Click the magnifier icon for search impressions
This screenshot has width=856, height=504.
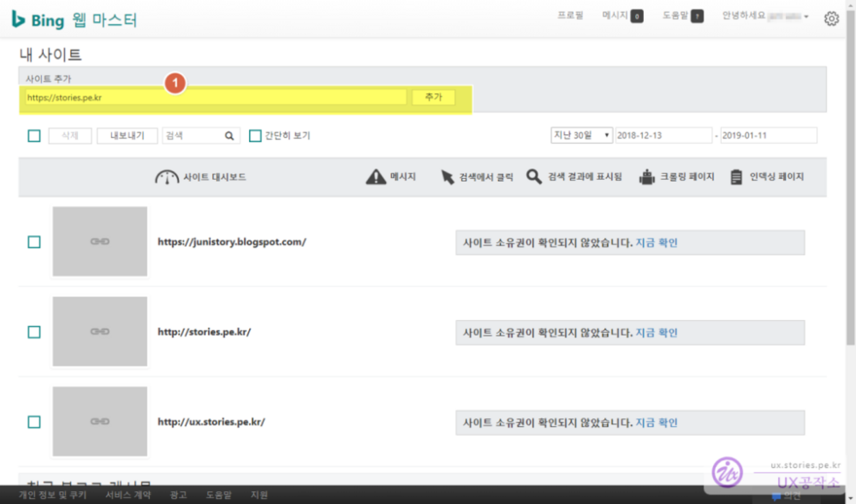(x=534, y=176)
